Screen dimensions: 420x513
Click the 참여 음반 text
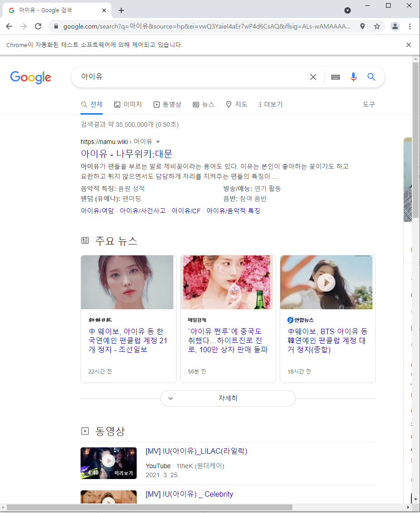click(x=253, y=199)
